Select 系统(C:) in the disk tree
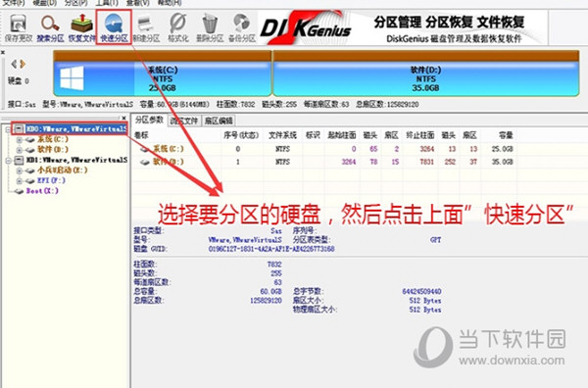The width and height of the screenshot is (588, 388). pos(53,139)
